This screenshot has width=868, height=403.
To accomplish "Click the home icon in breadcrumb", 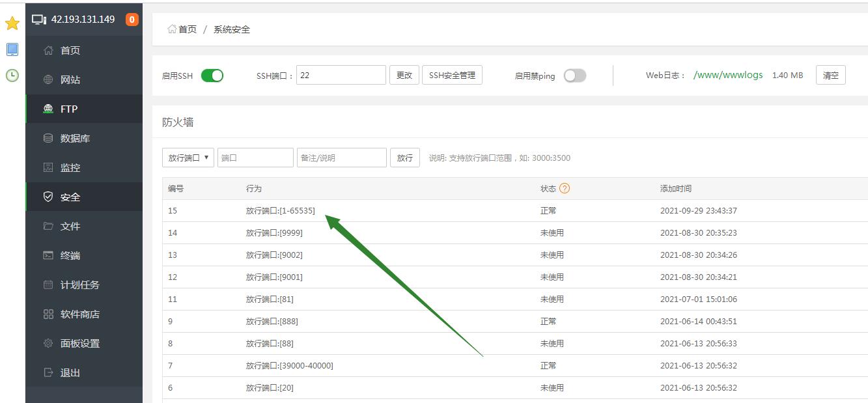I will point(172,29).
